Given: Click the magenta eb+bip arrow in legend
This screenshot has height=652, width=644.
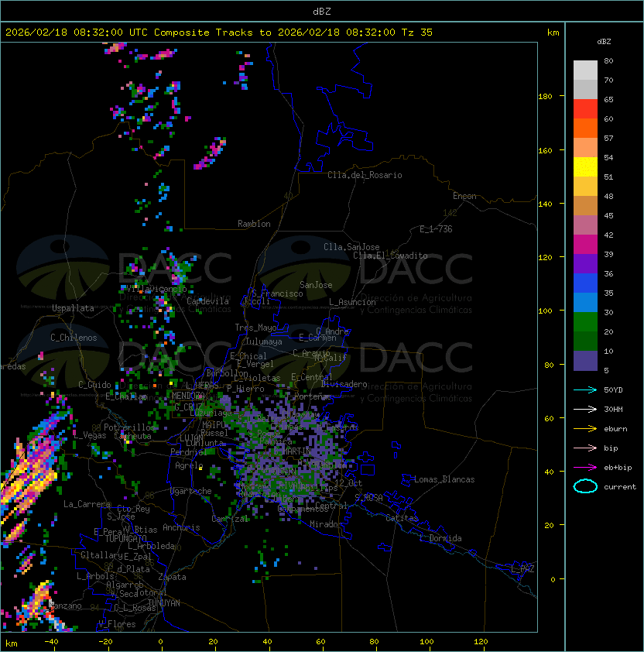Looking at the screenshot, I should [585, 468].
